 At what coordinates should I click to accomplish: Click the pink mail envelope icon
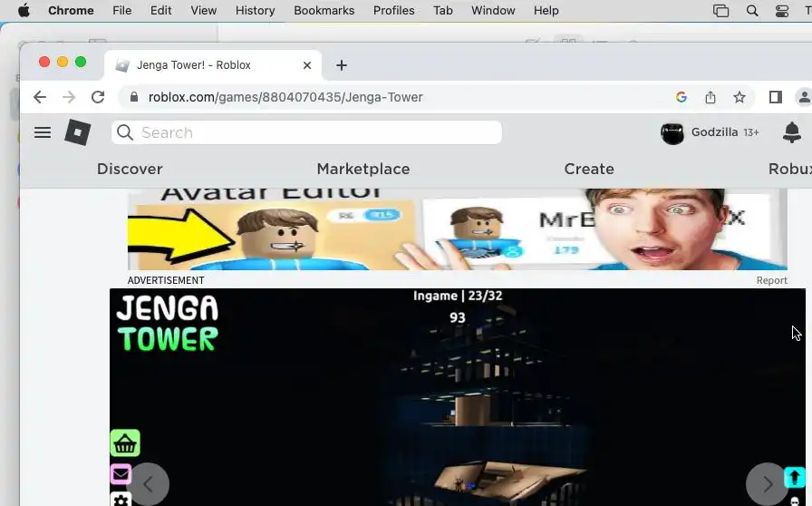click(x=121, y=474)
